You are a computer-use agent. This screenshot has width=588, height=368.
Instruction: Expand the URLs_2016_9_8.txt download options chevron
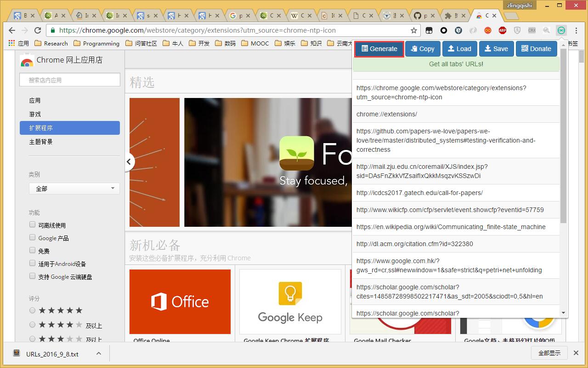[x=98, y=353]
